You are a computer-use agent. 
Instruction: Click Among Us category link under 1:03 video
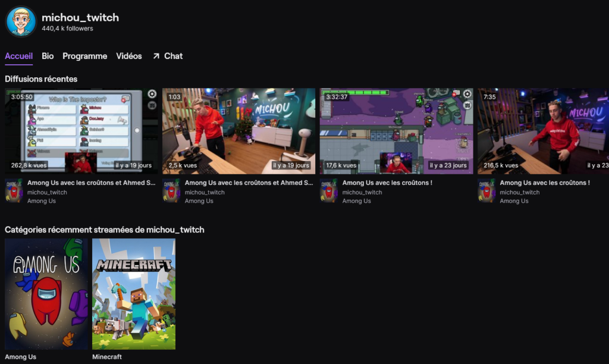tap(199, 201)
